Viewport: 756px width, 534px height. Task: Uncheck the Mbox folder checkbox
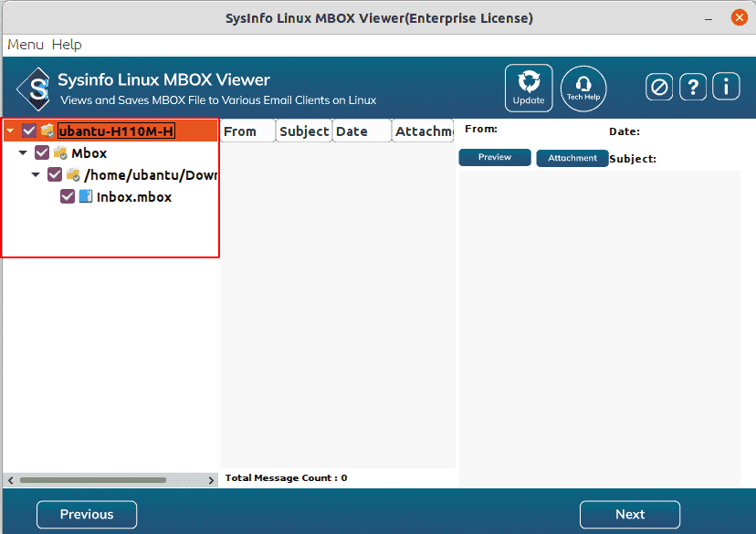click(42, 152)
